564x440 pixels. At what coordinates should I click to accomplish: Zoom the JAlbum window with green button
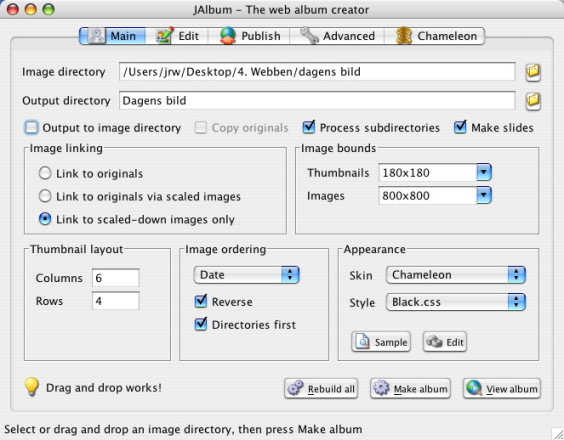pos(49,9)
